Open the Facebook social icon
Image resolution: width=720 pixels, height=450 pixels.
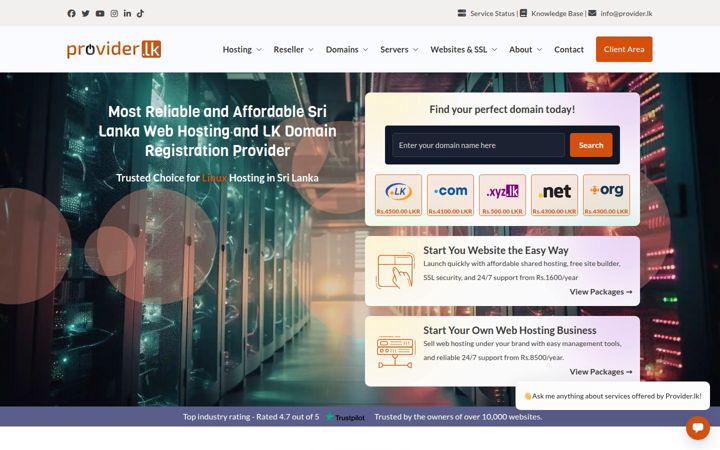[x=71, y=13]
